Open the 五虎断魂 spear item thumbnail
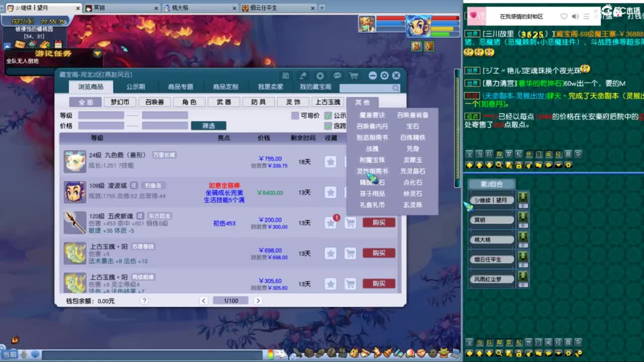Image resolution: width=644 pixels, height=362 pixels. click(x=75, y=223)
